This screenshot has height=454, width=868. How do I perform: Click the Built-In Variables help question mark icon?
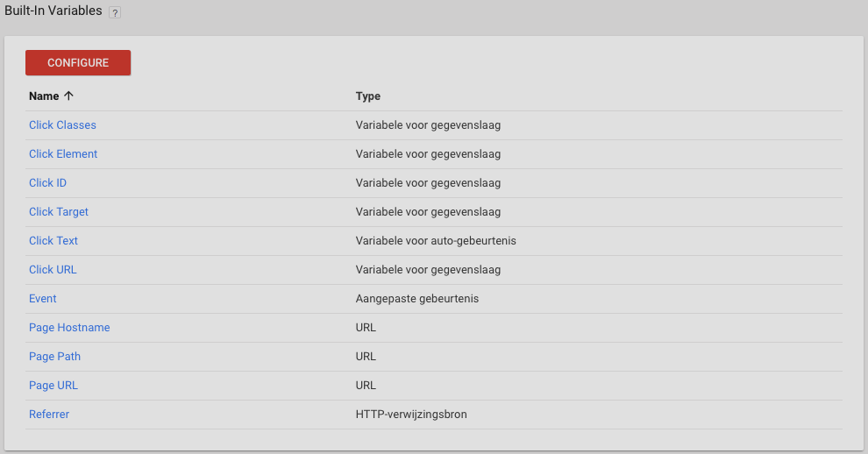(x=115, y=13)
